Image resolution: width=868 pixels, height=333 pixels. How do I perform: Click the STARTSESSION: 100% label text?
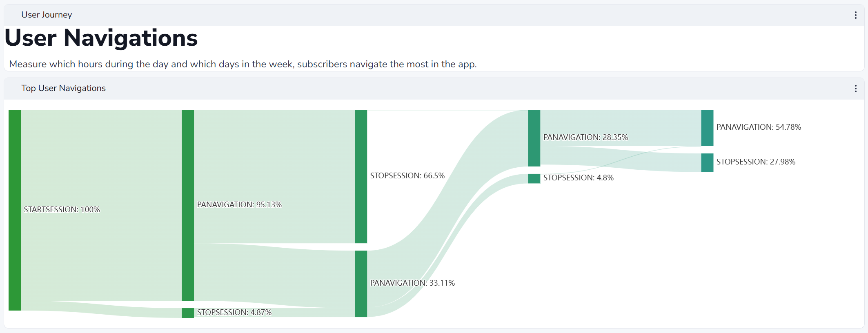pyautogui.click(x=62, y=209)
